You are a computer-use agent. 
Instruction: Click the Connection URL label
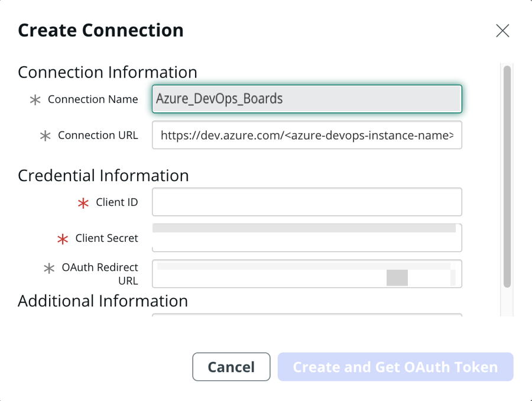pos(98,135)
